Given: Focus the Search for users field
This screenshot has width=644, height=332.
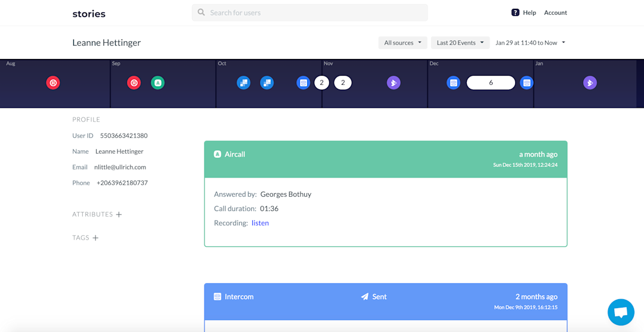Looking at the screenshot, I should pos(309,13).
